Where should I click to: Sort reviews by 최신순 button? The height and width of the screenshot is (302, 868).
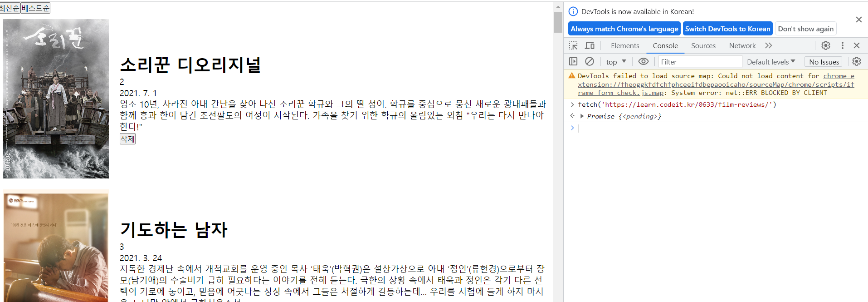click(x=10, y=8)
